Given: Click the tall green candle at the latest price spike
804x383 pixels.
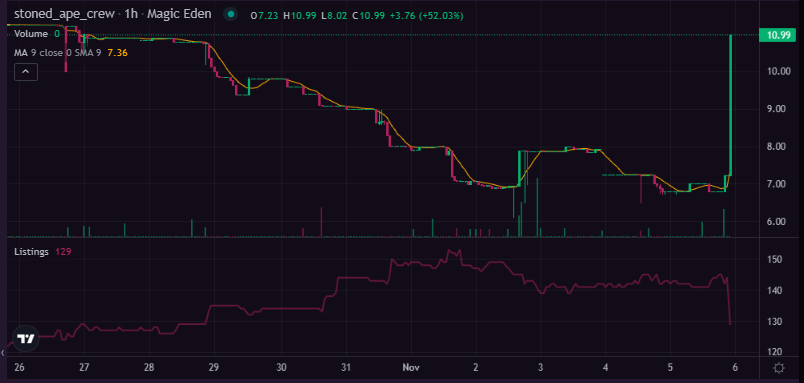Looking at the screenshot, I should coord(730,105).
